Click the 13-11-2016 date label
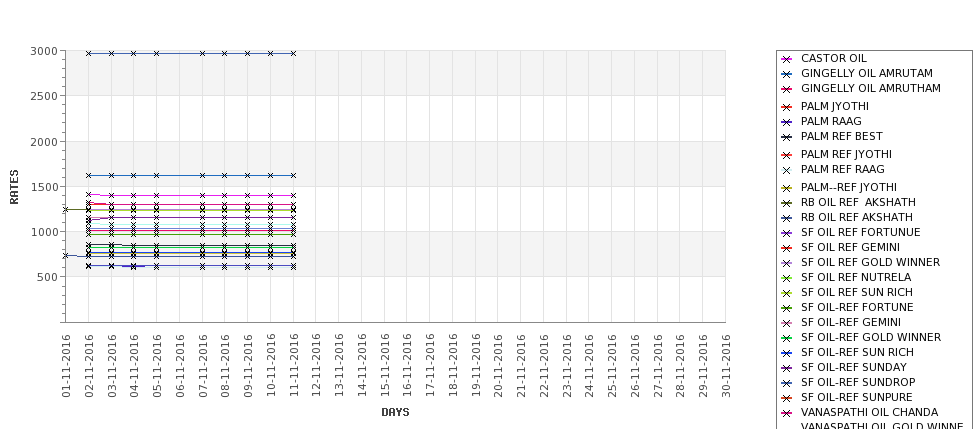 click(x=339, y=366)
